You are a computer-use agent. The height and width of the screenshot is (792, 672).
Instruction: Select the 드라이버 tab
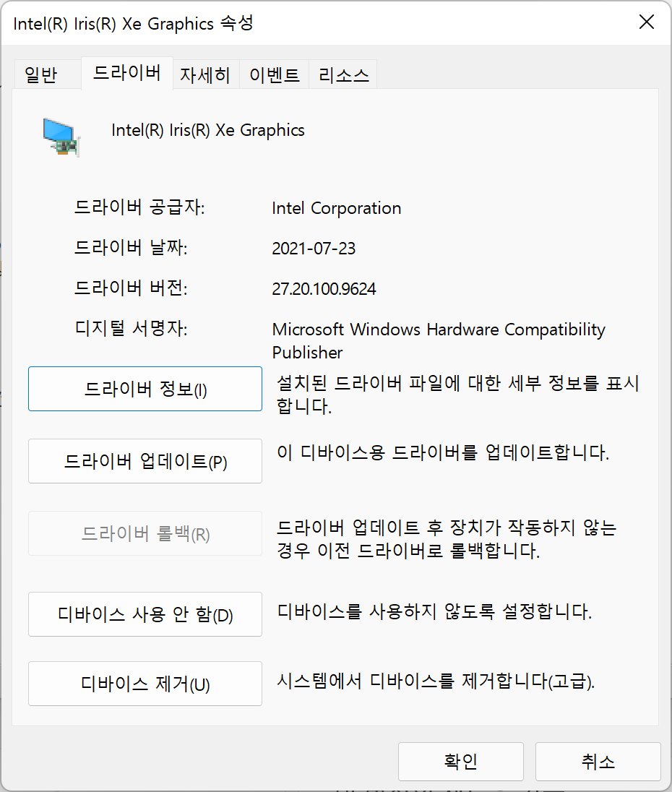click(x=127, y=73)
